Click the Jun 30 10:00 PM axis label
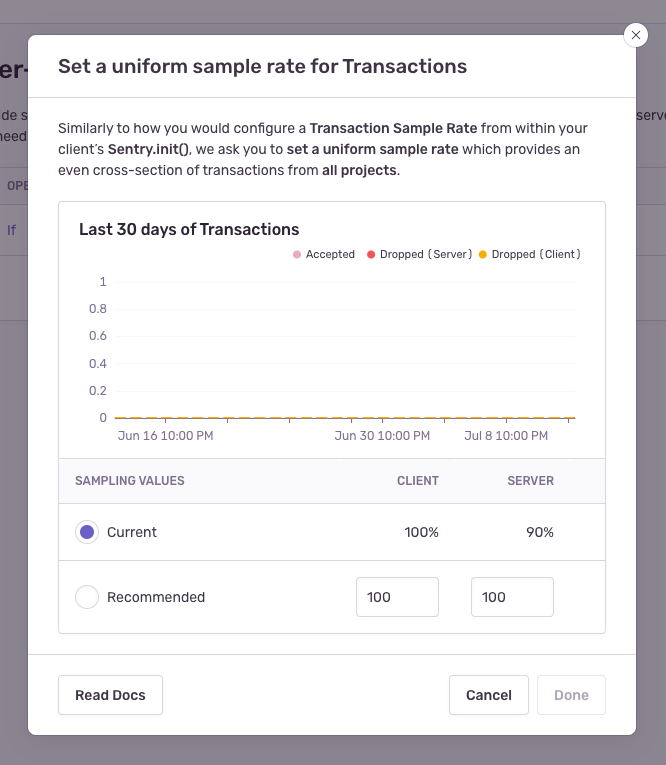666x765 pixels. [382, 436]
